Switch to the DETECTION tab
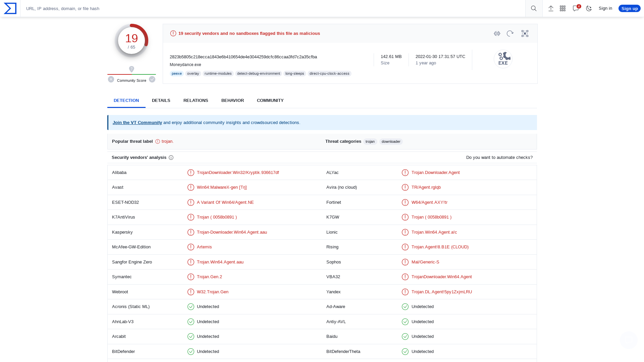644x362 pixels. click(126, 101)
